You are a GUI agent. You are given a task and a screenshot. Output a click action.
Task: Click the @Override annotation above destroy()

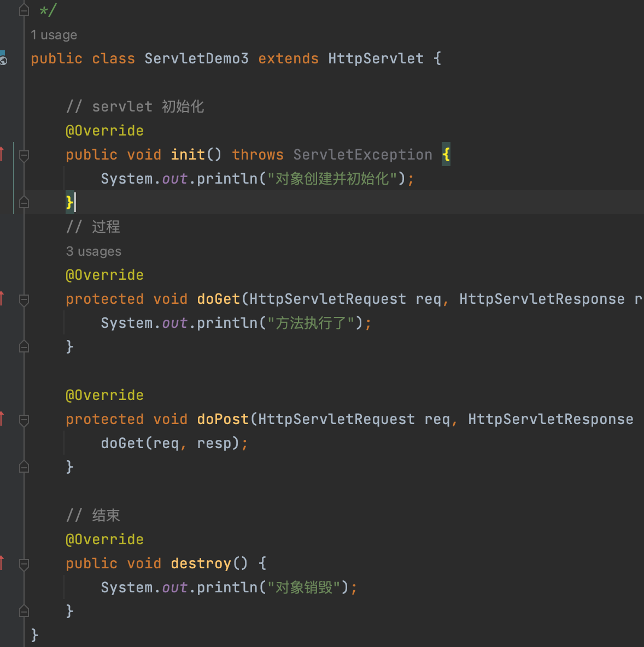point(104,540)
